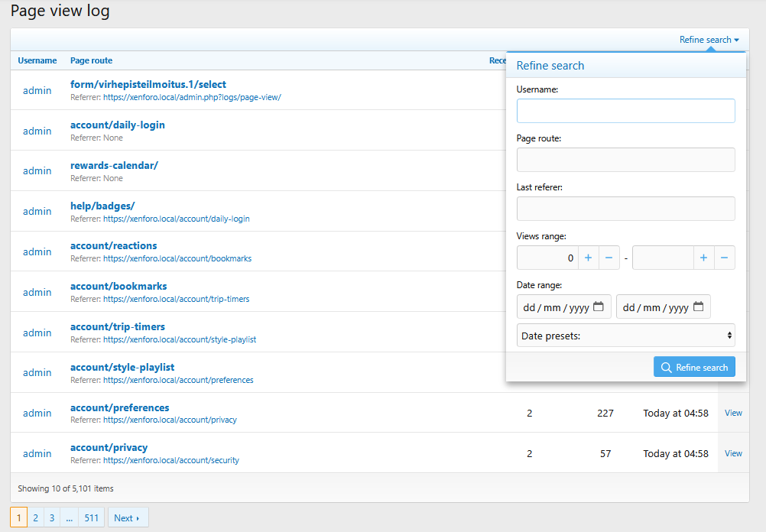Jump to last page 511

(x=91, y=517)
